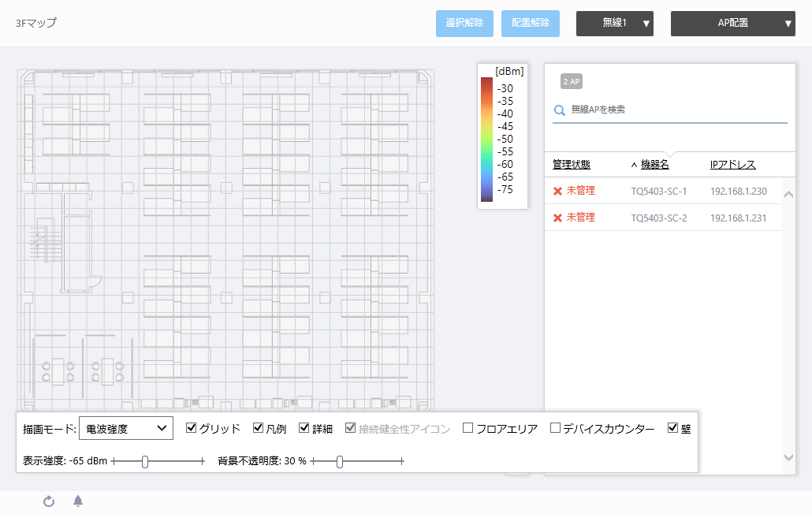Click the 2 AP count badge
Screen dimensions: 812x514
click(572, 81)
